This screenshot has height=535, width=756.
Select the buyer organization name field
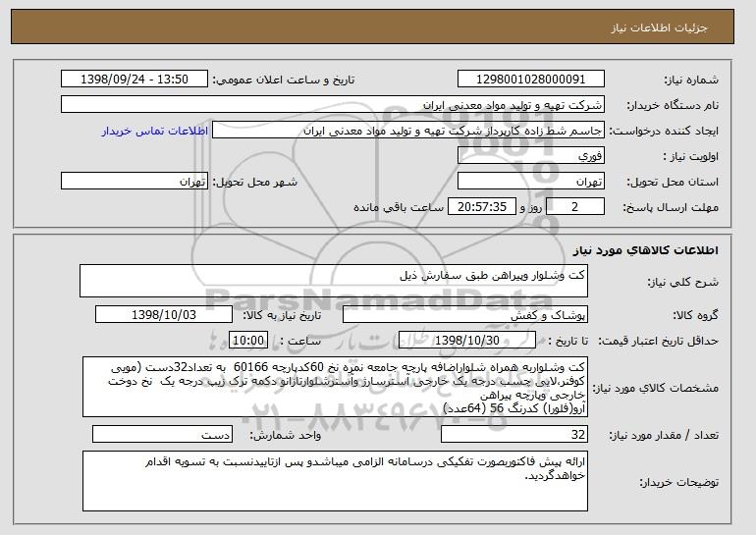click(333, 105)
